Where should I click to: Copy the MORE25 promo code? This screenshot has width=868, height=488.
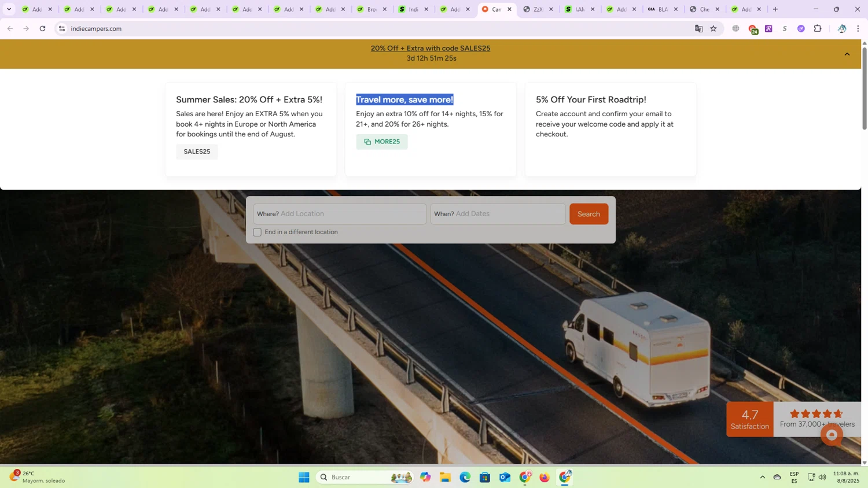(x=382, y=142)
